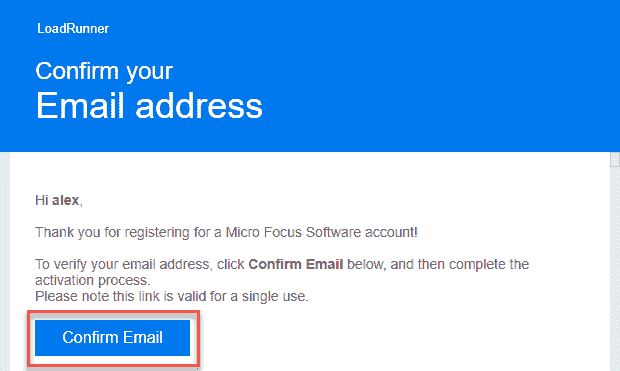Click the word 'address' in large heading
Viewport: 620px width, 371px height.
click(199, 106)
